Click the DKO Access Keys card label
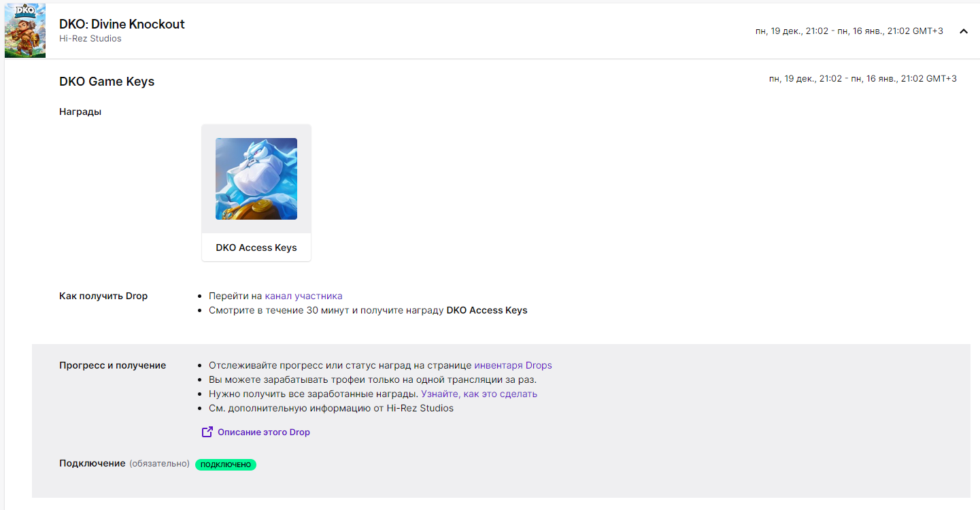Image resolution: width=980 pixels, height=510 pixels. pyautogui.click(x=256, y=248)
